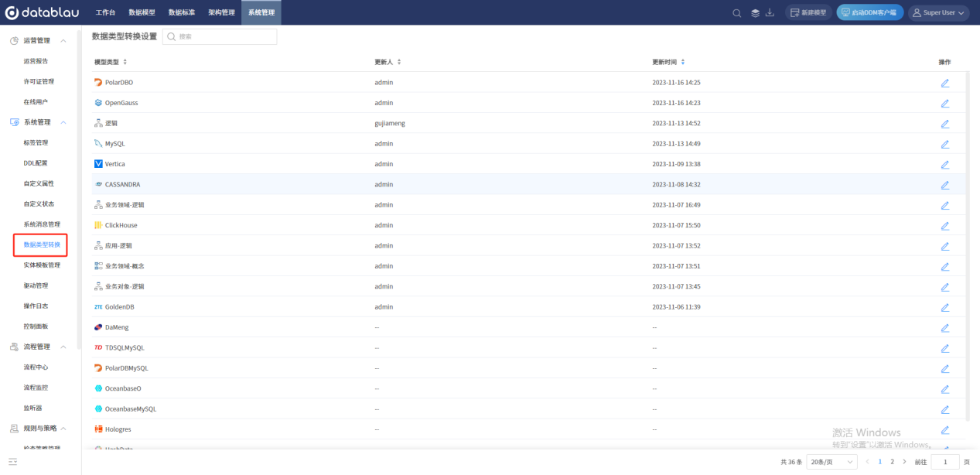Select the 架构管理 top tab
The image size is (980, 475).
point(221,12)
